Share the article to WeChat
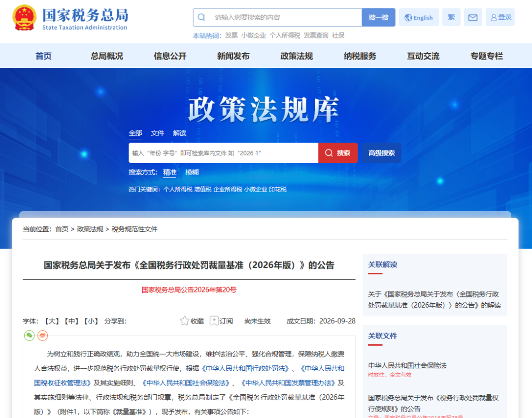532x418 pixels. [30, 335]
